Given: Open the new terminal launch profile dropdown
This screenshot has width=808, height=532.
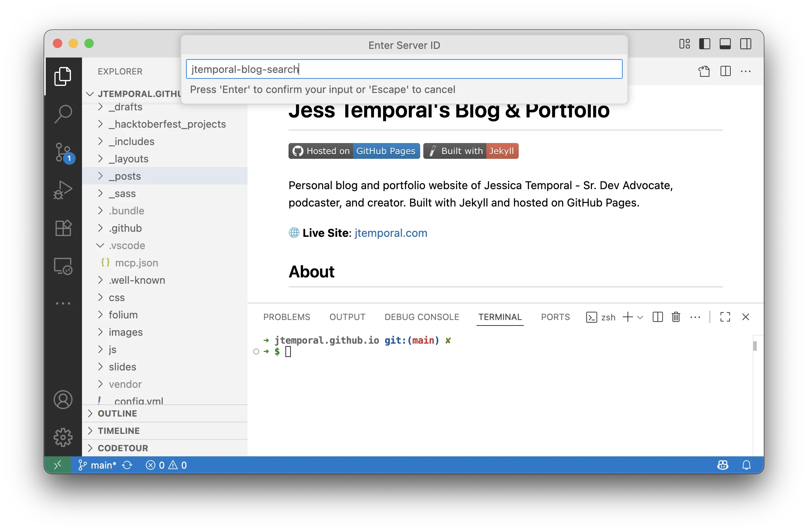Looking at the screenshot, I should 640,317.
